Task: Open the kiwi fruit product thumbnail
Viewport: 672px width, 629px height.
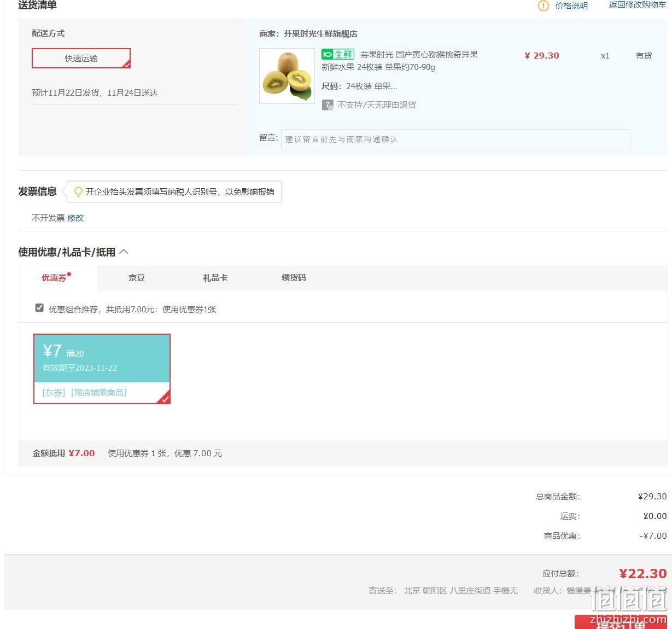Action: tap(287, 76)
